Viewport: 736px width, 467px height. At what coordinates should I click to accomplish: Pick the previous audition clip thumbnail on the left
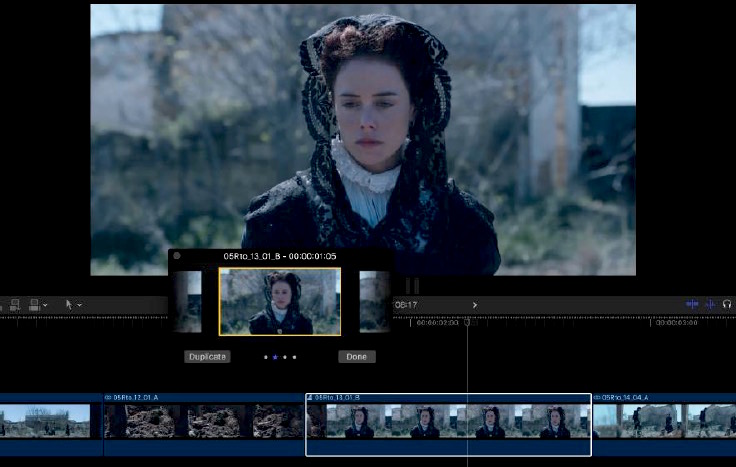[x=187, y=301]
